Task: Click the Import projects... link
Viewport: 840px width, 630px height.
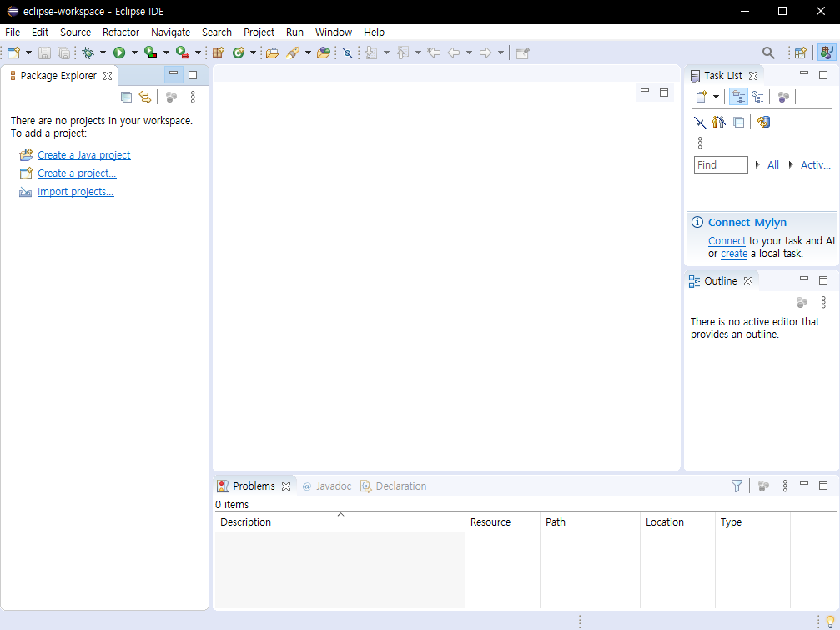Action: [76, 191]
